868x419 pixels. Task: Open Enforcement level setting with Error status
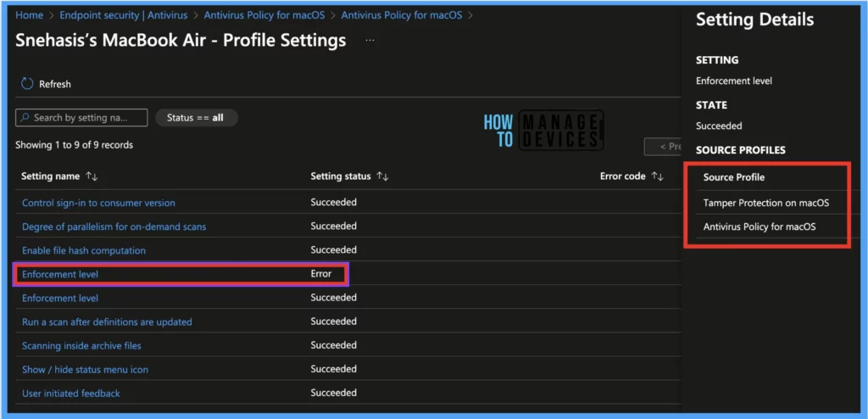[x=60, y=274]
